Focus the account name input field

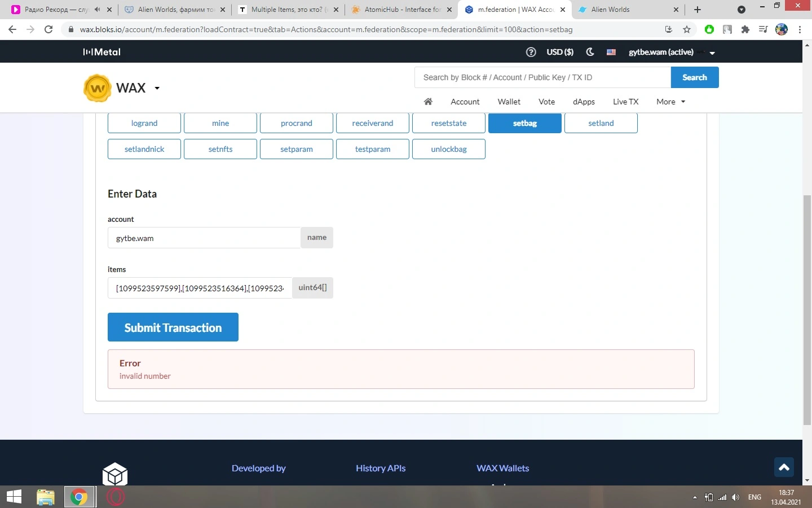(204, 238)
